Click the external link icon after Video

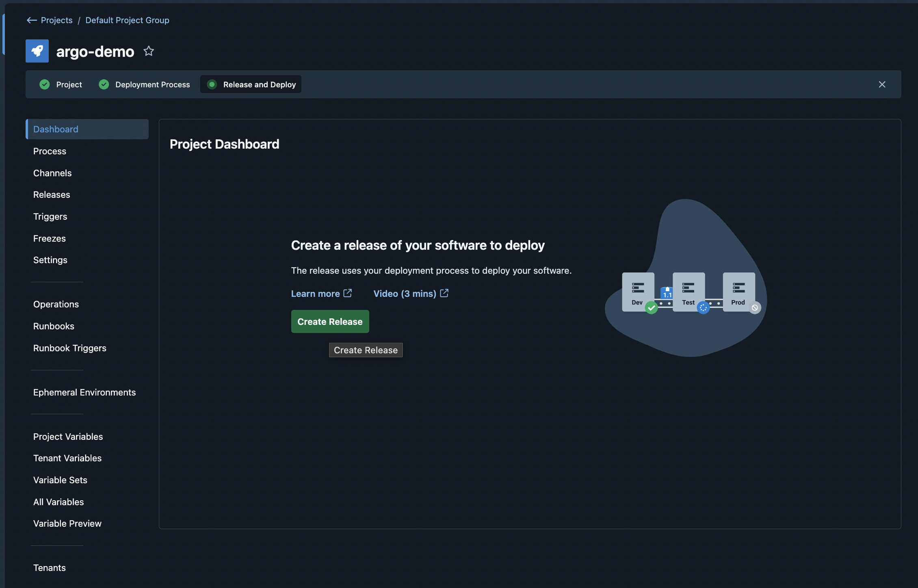tap(444, 293)
